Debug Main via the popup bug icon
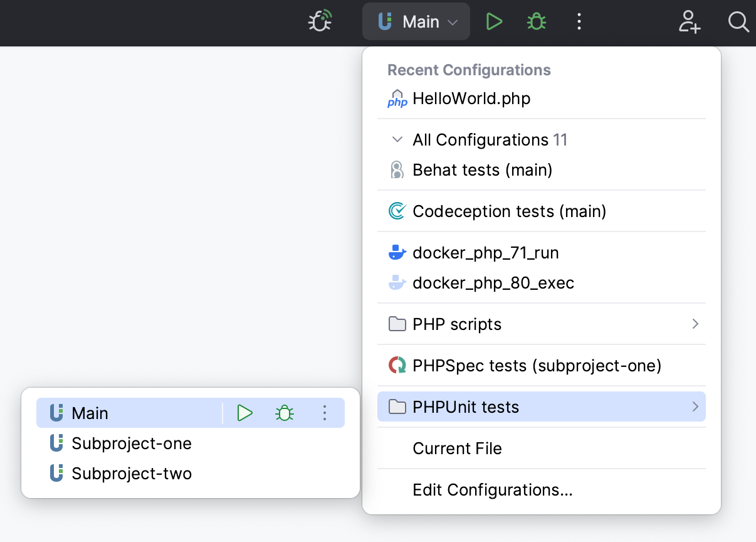The height and width of the screenshot is (542, 756). coord(284,413)
